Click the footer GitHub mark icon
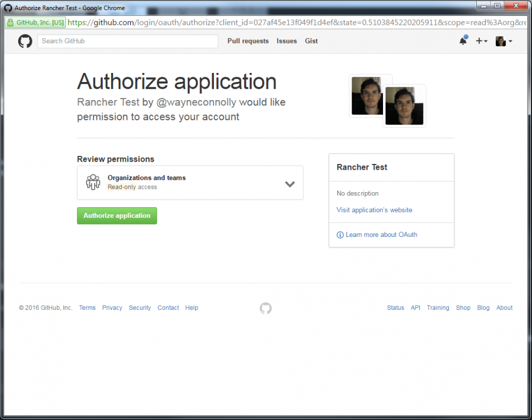Screen dimensions: 532x420 tap(265, 308)
